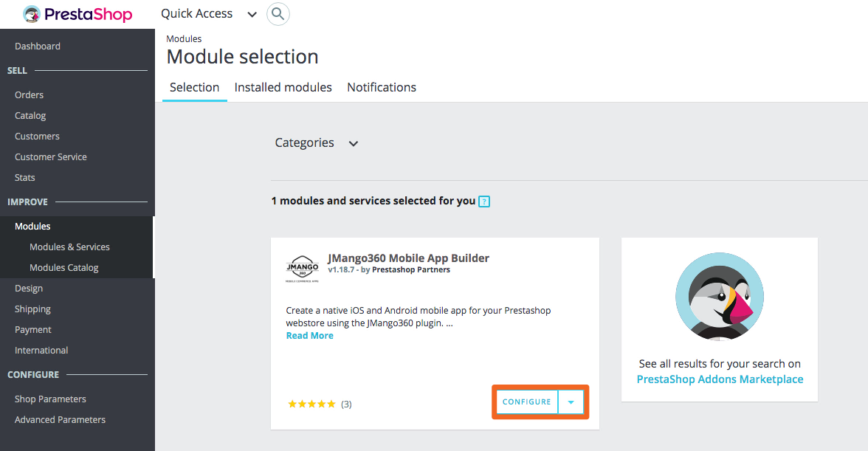
Task: Switch to the Notifications tab
Action: pyautogui.click(x=382, y=87)
